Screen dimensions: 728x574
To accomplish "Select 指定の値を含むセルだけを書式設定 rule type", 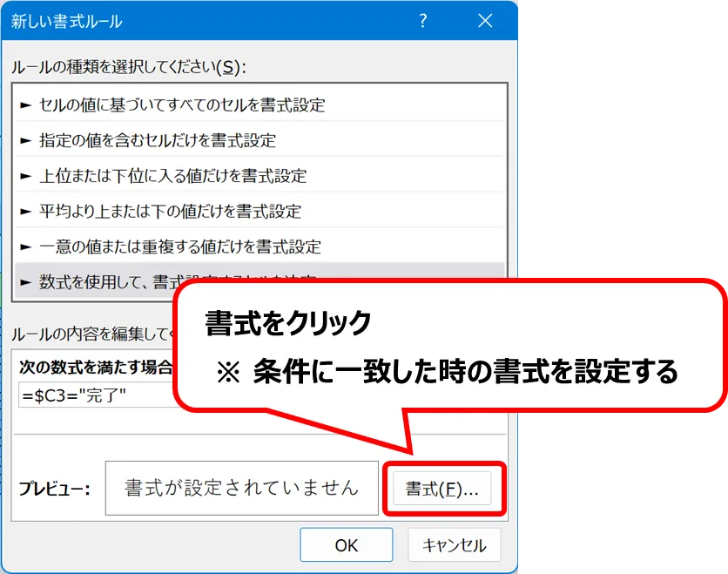I will (x=158, y=140).
